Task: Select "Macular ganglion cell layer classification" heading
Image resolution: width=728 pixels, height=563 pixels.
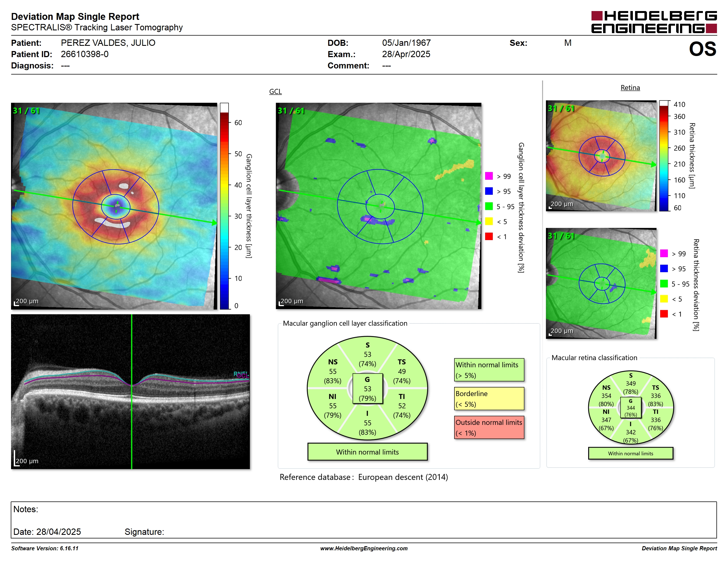Action: pos(345,323)
